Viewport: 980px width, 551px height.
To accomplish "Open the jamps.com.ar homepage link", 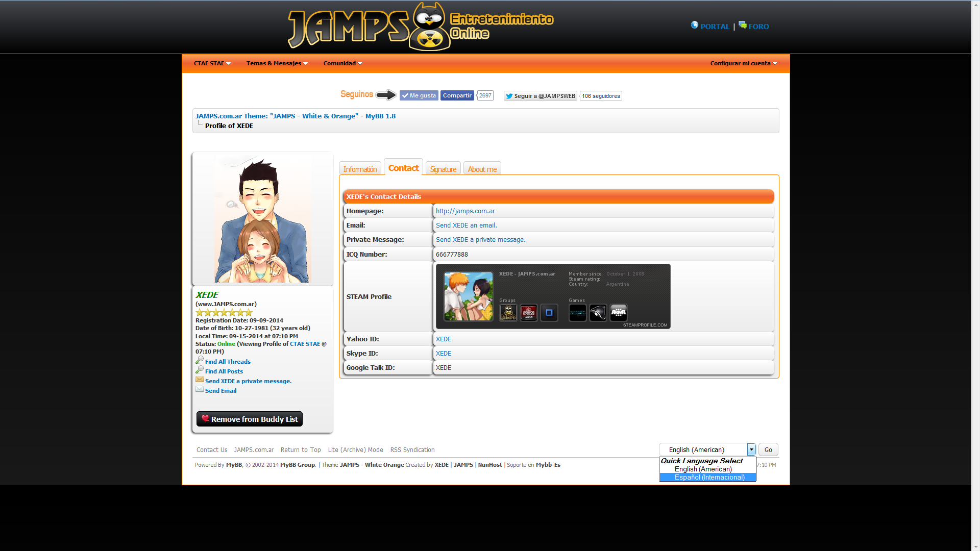I will pos(465,211).
